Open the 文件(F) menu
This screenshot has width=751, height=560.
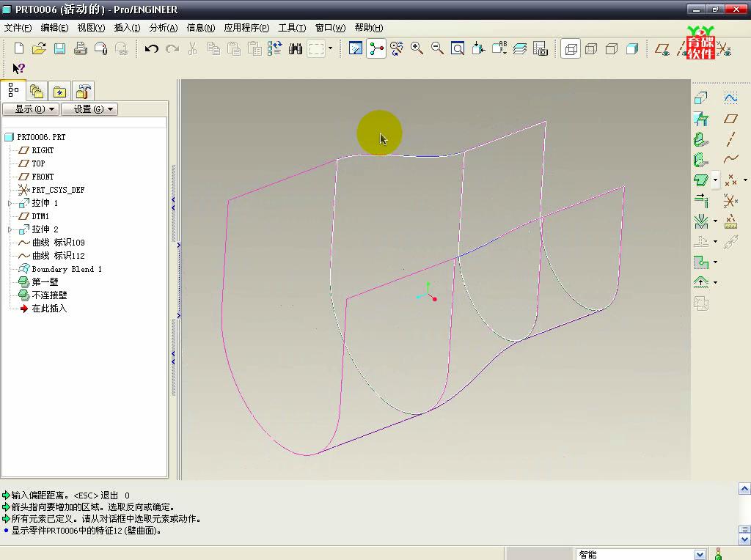(x=18, y=28)
